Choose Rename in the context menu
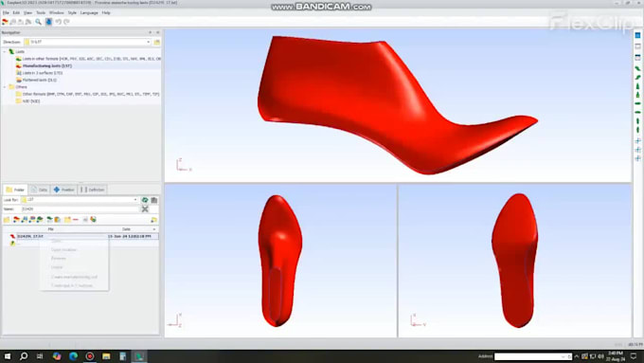This screenshot has height=363, width=644. [x=59, y=258]
